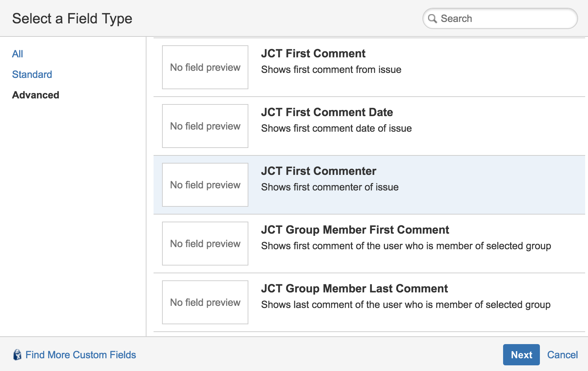
Task: Click description 'Shows first commenter of issue'
Action: point(330,187)
